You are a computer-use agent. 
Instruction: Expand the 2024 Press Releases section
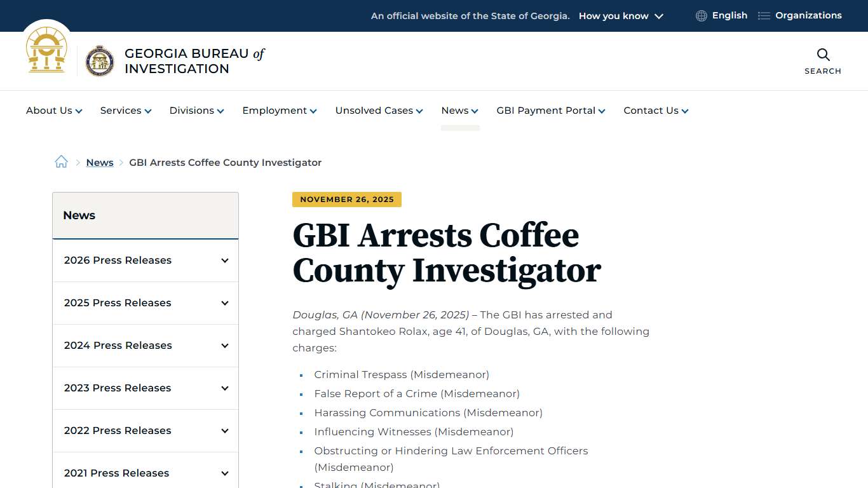pos(224,346)
